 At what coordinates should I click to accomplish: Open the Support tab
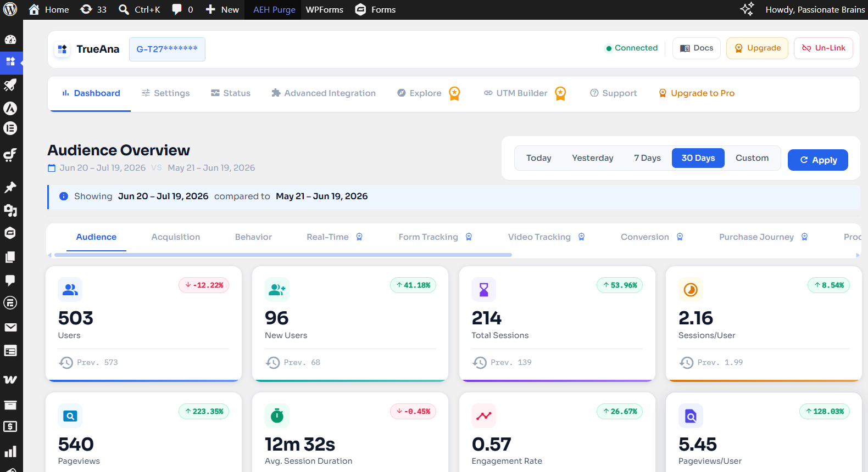pos(614,93)
